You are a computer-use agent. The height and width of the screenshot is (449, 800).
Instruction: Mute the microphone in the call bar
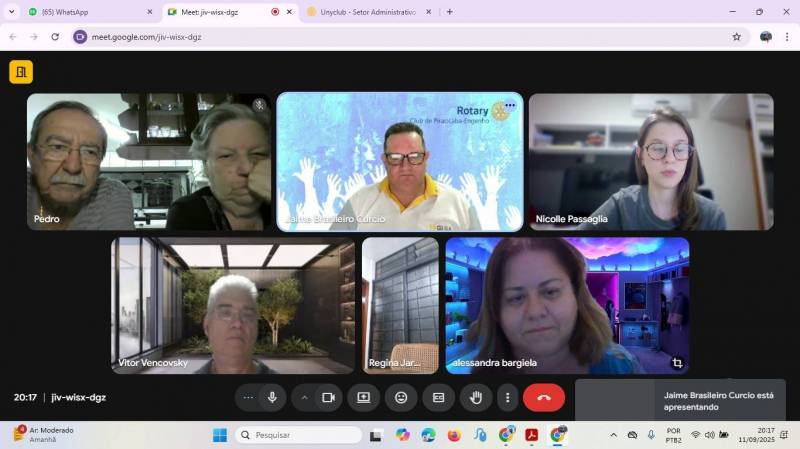pos(272,397)
